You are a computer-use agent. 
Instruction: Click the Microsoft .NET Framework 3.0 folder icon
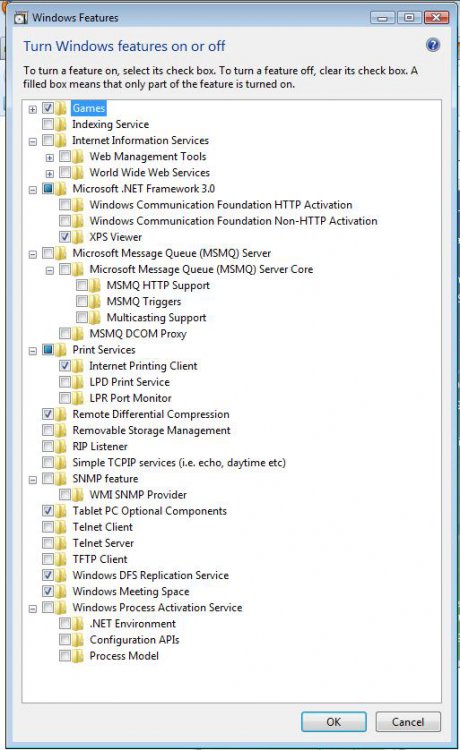coord(61,188)
